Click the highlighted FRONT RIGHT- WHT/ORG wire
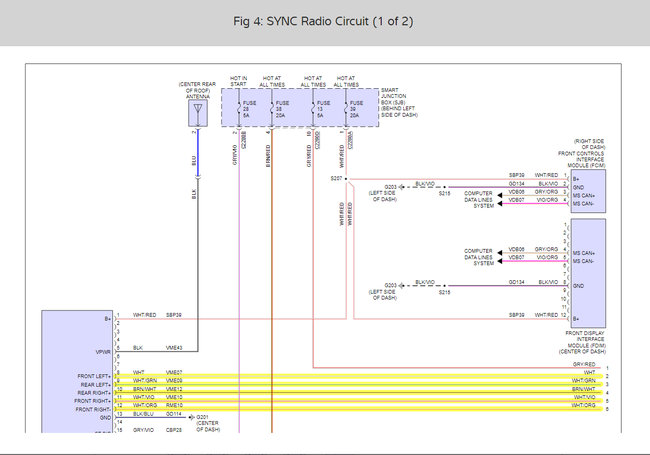 tap(350, 406)
